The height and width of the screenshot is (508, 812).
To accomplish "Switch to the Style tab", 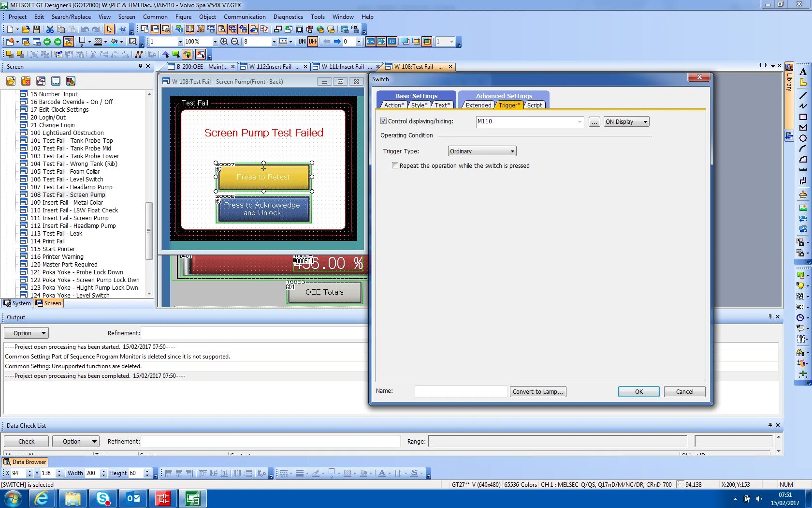I will coord(419,105).
